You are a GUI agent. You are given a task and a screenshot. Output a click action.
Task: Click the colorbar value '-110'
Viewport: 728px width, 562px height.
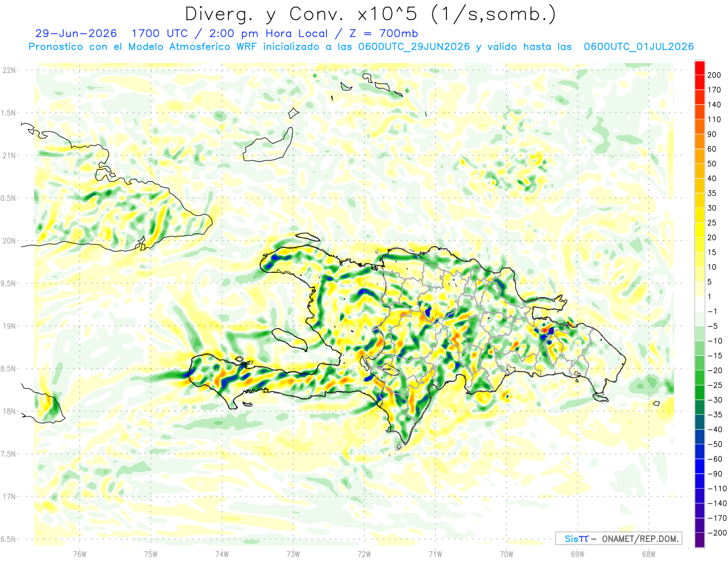pos(718,489)
